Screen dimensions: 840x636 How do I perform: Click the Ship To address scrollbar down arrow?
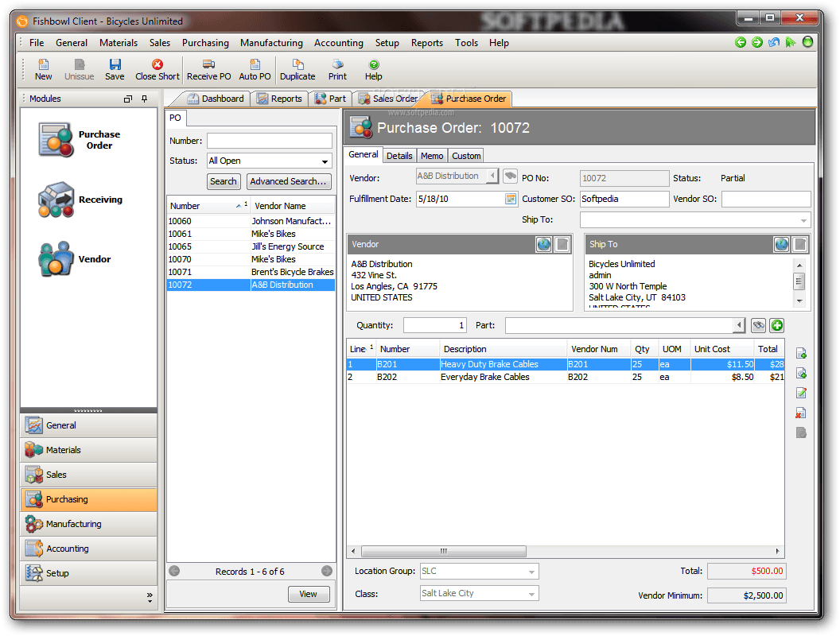(x=799, y=301)
